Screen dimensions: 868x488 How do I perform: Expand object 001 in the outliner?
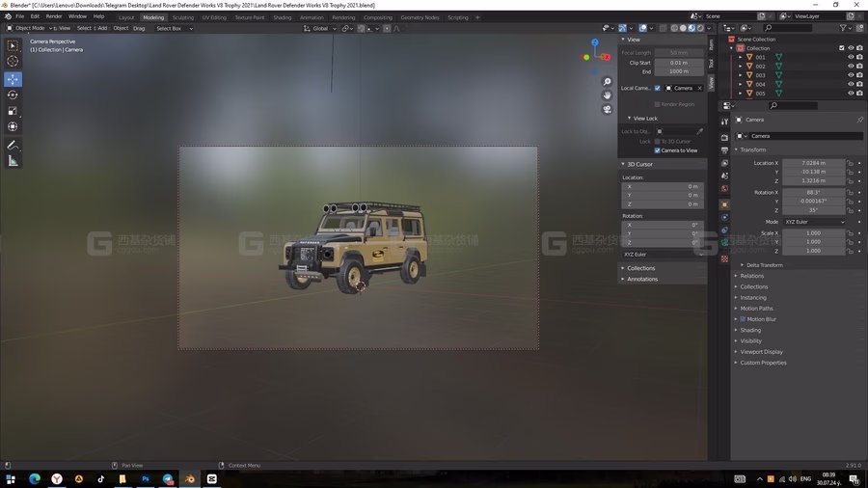tap(740, 57)
